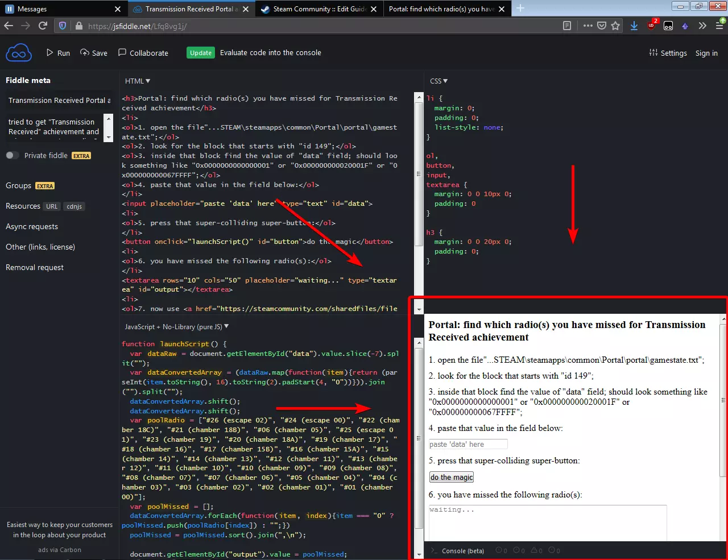728x560 pixels.
Task: Close the Steam Community tab
Action: (x=374, y=9)
